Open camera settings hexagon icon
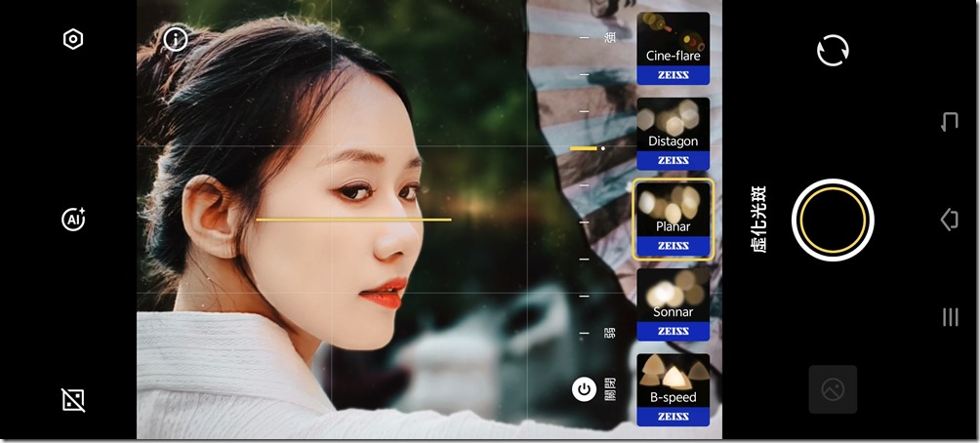Image resolution: width=980 pixels, height=443 pixels. click(x=73, y=39)
